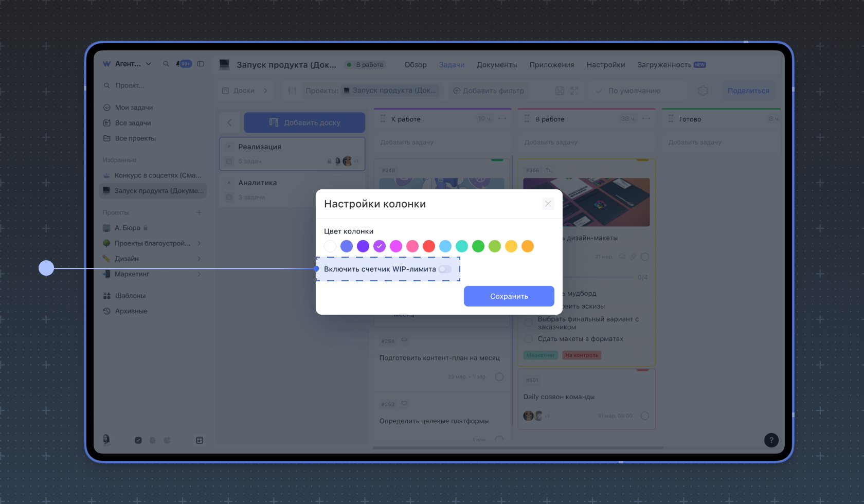Mark Daily созвон команды task as complete
Screen dimensions: 864x504
point(644,416)
